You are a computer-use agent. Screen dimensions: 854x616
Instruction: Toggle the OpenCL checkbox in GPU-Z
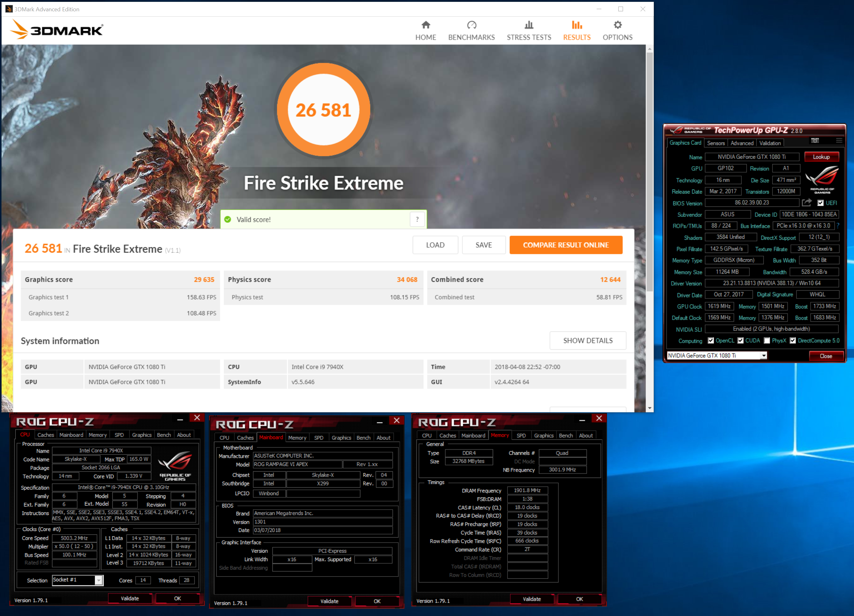click(711, 340)
